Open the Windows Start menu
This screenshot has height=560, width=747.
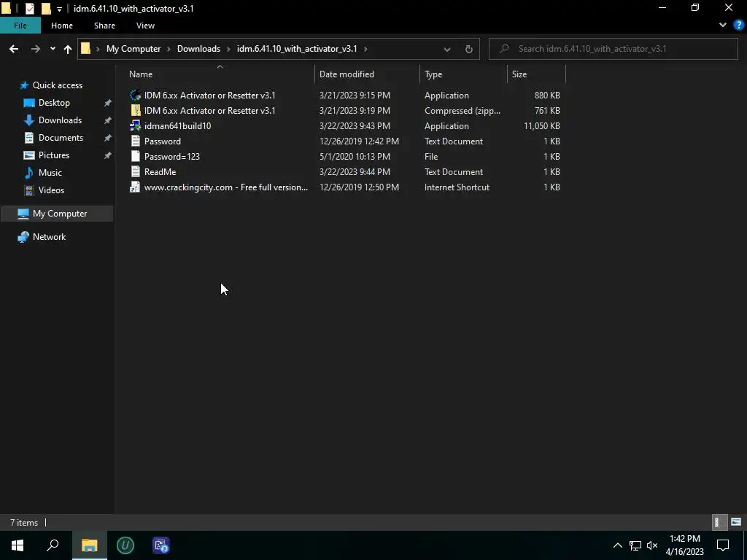tap(18, 545)
